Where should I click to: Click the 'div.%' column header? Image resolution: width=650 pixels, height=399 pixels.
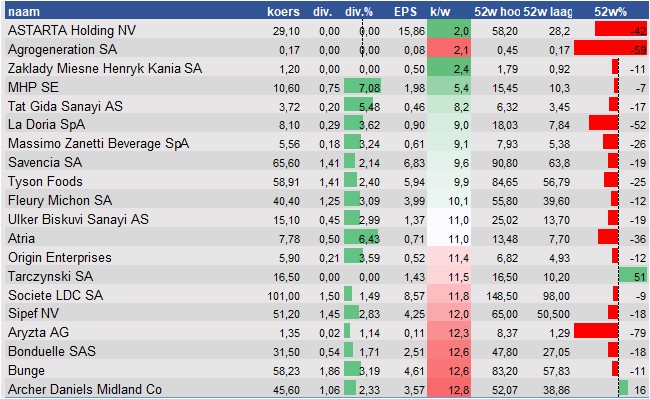(x=359, y=12)
